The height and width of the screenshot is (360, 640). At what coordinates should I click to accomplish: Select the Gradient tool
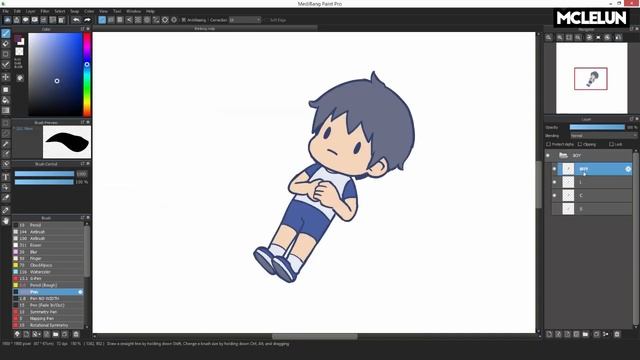(6, 110)
